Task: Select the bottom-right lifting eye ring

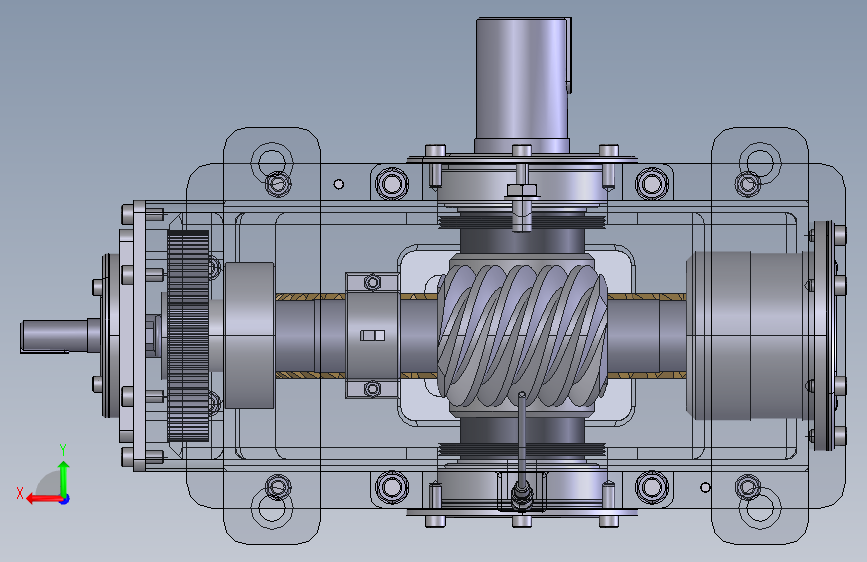Action: (760, 508)
